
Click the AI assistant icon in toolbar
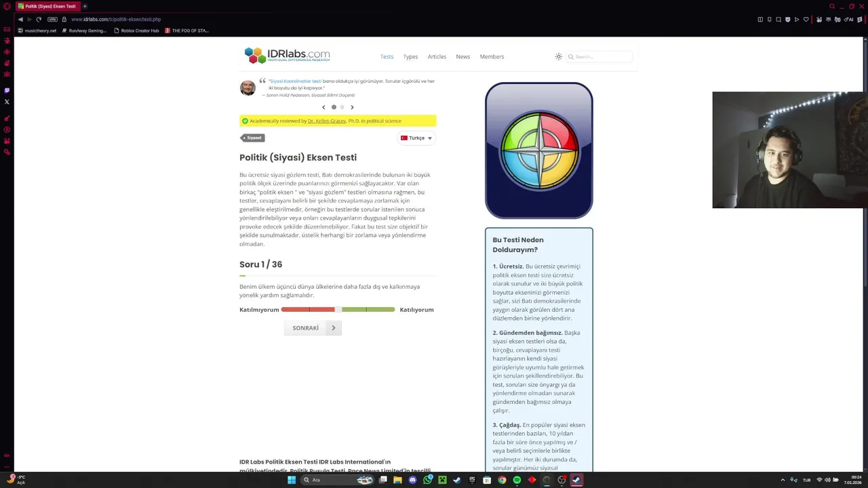point(849,19)
